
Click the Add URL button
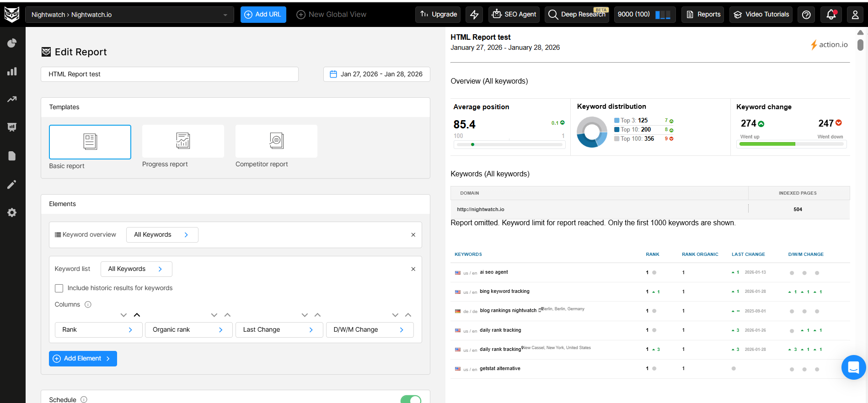pyautogui.click(x=263, y=15)
